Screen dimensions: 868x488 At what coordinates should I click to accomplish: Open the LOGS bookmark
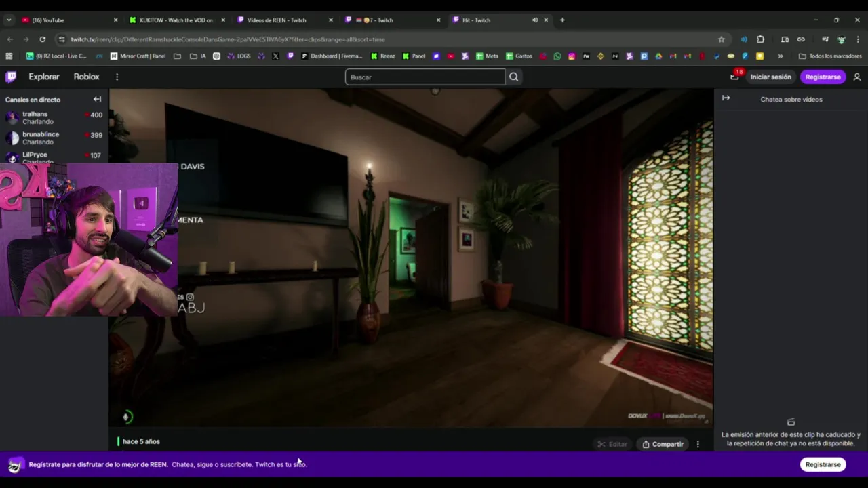click(240, 56)
